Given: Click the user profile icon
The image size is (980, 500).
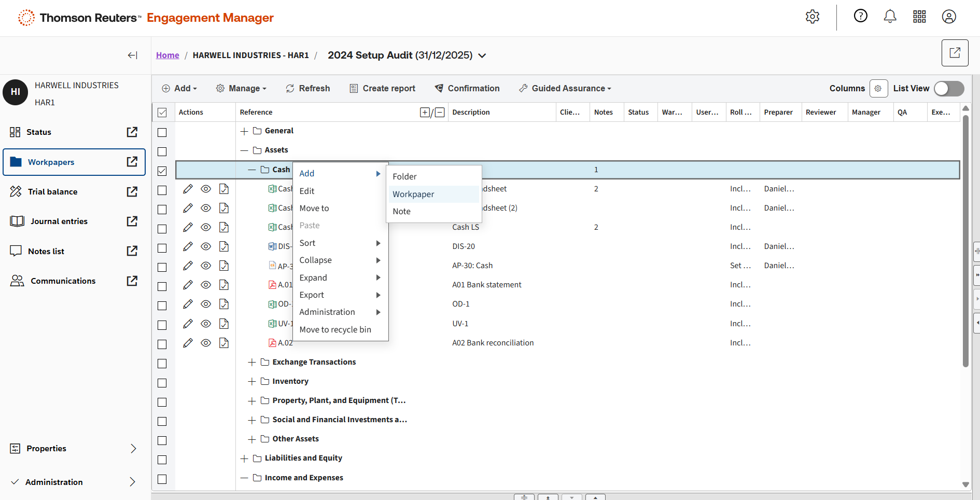Looking at the screenshot, I should point(949,17).
